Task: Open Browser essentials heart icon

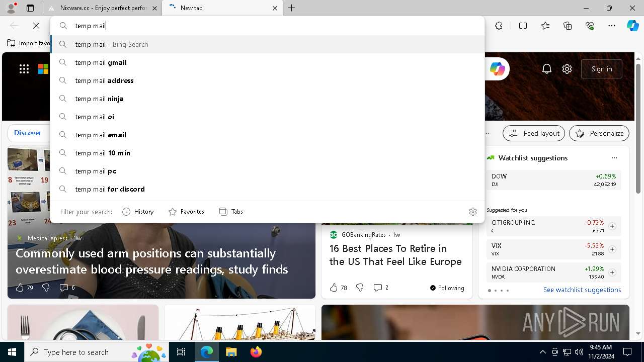Action: coord(590,26)
